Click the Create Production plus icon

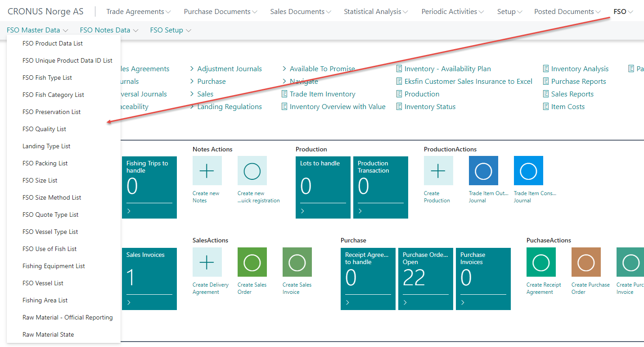pyautogui.click(x=438, y=171)
